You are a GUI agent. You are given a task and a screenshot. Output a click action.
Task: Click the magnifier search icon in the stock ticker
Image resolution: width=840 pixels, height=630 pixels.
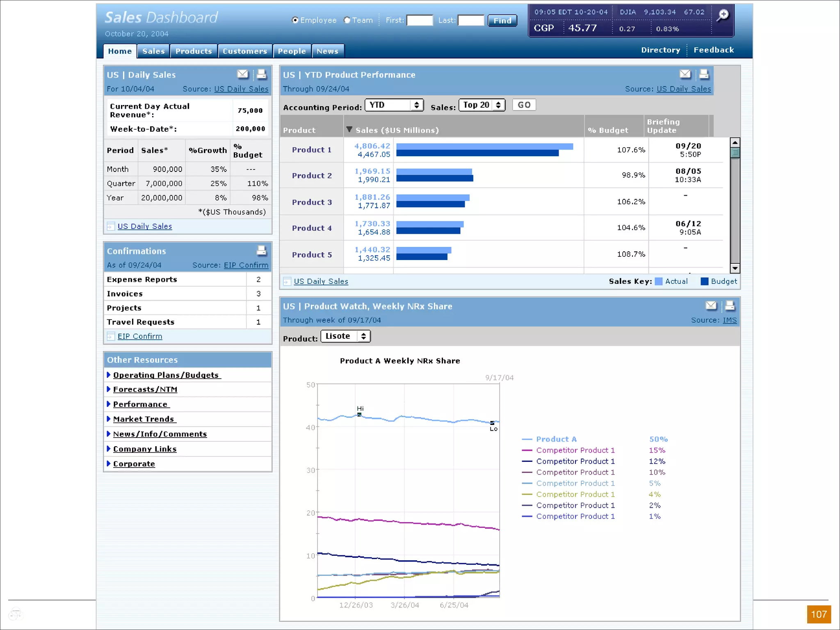[x=723, y=16]
